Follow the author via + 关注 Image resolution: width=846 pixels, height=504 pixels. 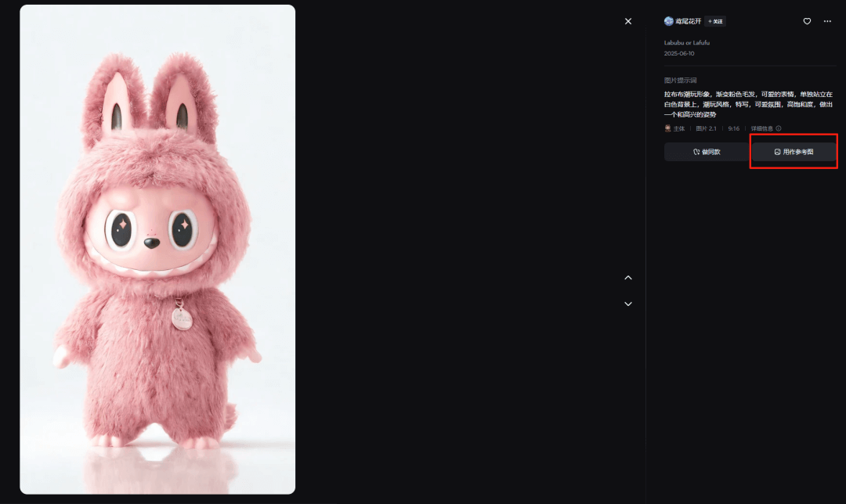(715, 22)
